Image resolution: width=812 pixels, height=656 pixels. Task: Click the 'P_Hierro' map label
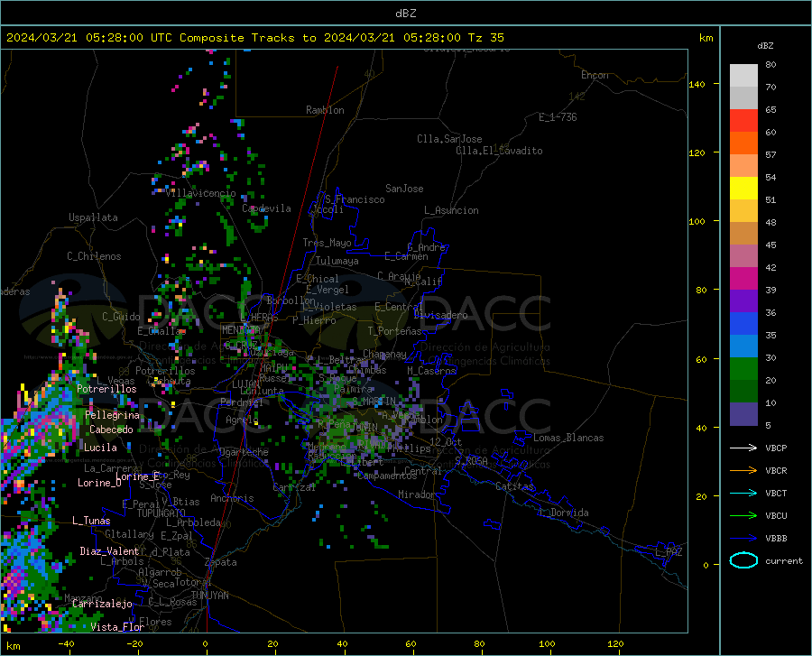(314, 320)
